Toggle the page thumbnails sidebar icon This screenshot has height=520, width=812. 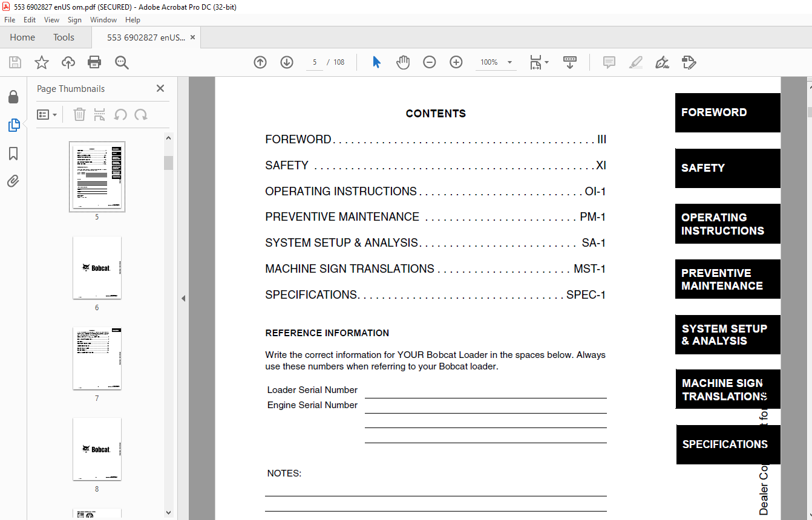coord(13,125)
